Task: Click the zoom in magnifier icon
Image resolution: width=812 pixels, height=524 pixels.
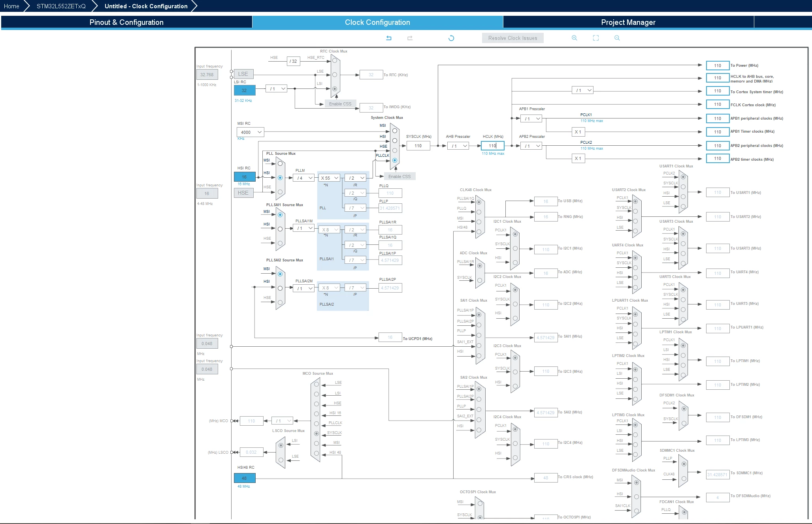Action: pyautogui.click(x=575, y=38)
